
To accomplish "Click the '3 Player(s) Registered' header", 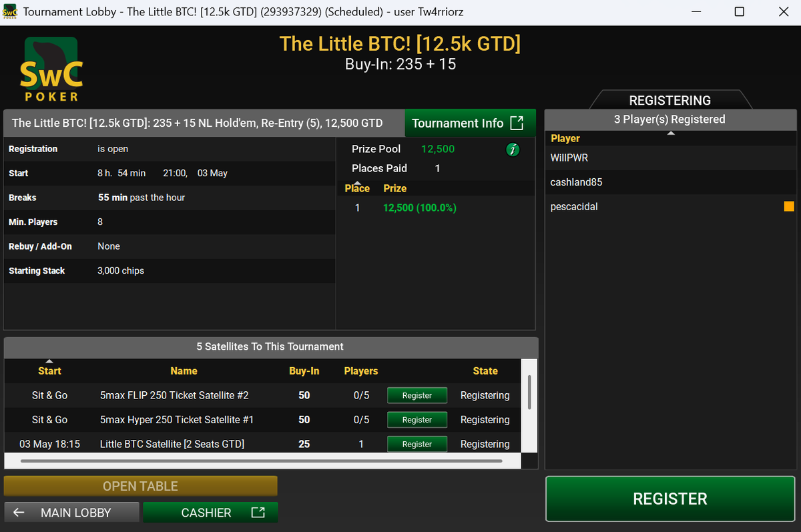I will pyautogui.click(x=670, y=119).
